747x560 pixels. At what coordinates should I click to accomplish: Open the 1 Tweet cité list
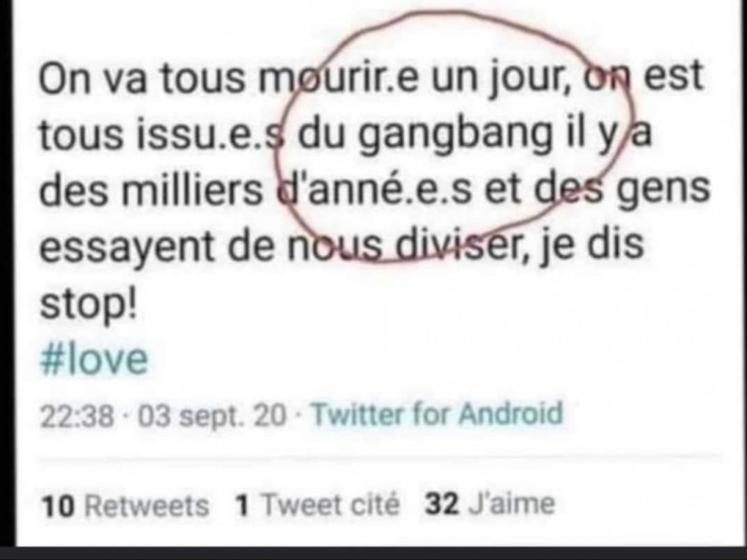coord(317,505)
